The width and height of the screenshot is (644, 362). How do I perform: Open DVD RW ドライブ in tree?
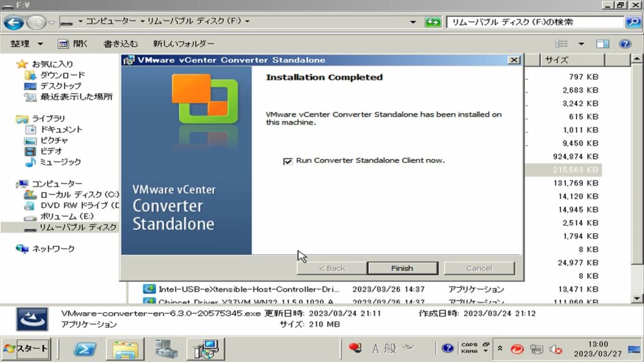click(79, 206)
